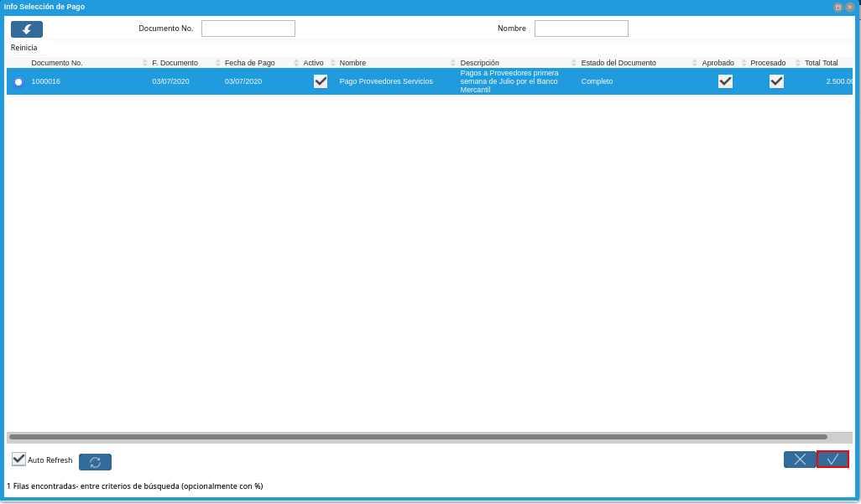The image size is (861, 504).
Task: Sort by Descripción column arrows
Action: [574, 63]
